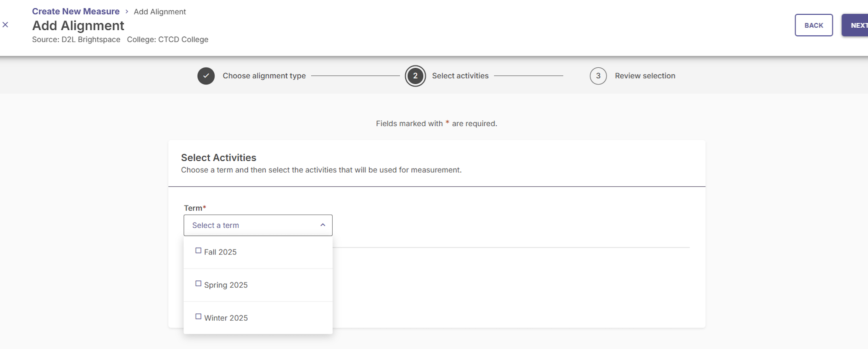Click the Review selection step label
Image resolution: width=868 pixels, height=349 pixels.
tap(645, 76)
